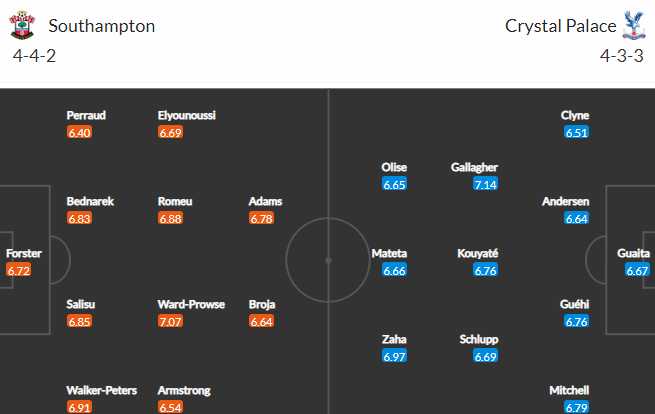Select Crystal Palace's 4-3-3 formation label
This screenshot has height=414, width=655.
(622, 56)
